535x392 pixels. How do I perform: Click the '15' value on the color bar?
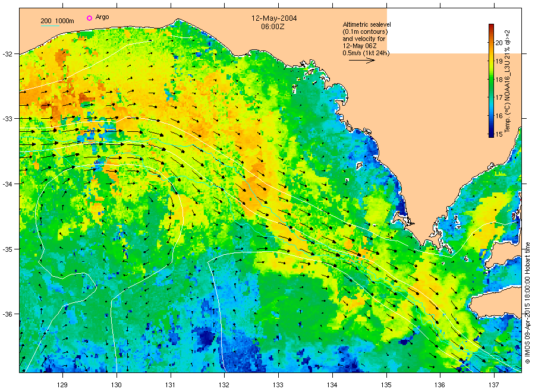[x=499, y=134]
